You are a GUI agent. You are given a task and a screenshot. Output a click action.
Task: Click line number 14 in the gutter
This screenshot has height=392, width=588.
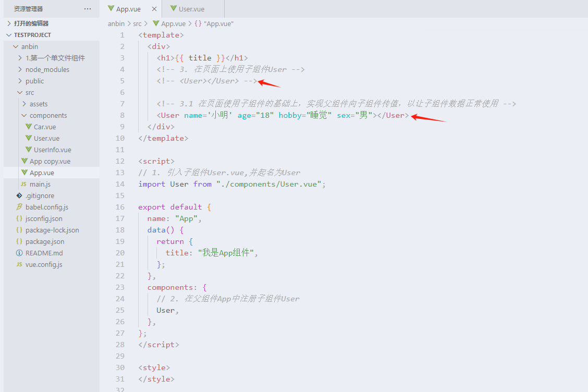[120, 184]
